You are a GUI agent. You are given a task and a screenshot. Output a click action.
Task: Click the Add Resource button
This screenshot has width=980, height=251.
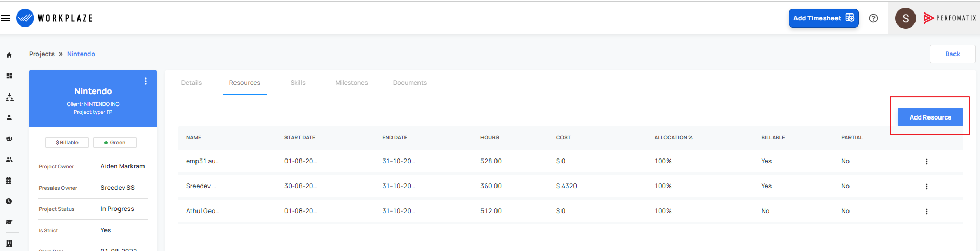pyautogui.click(x=930, y=117)
